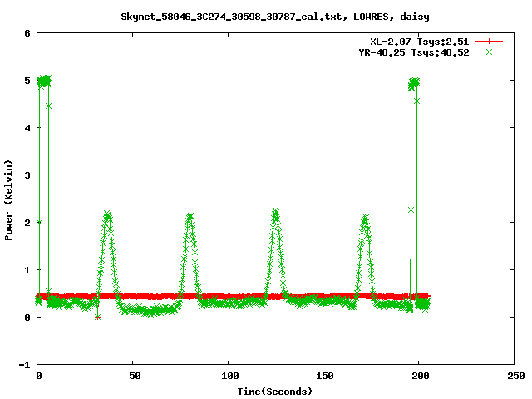Viewport: 532px width, 399px height.
Task: Click the y-axis tick label 6
Action: coord(27,33)
